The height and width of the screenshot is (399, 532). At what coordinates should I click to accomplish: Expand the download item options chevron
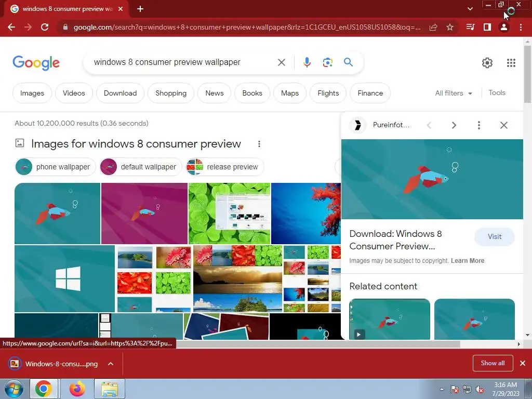[111, 364]
